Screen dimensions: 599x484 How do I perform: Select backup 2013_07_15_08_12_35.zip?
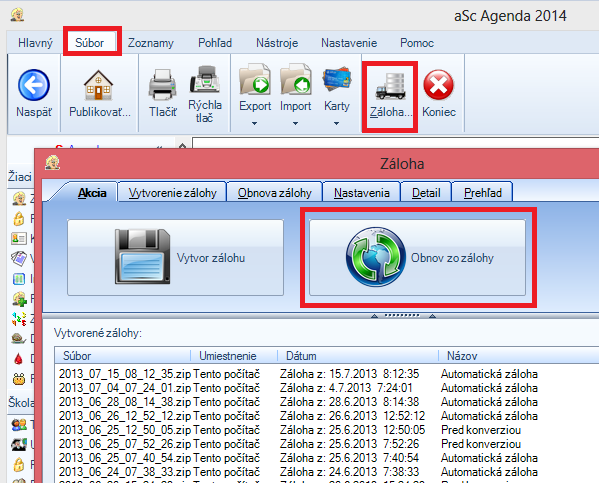125,374
